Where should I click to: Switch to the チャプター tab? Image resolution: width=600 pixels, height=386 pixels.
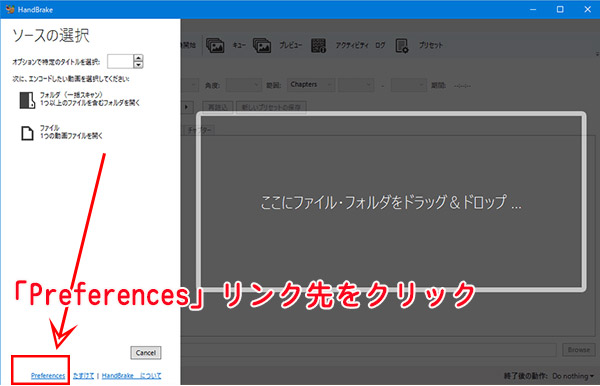199,130
